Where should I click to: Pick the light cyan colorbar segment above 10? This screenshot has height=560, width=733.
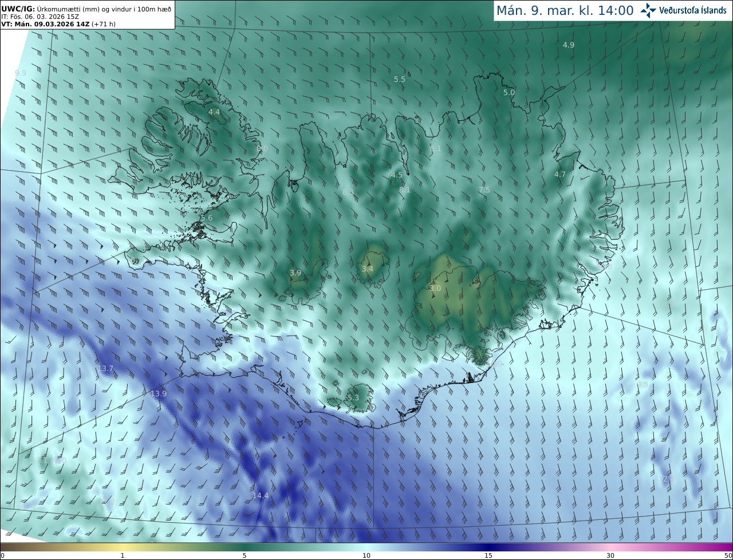pos(366,547)
